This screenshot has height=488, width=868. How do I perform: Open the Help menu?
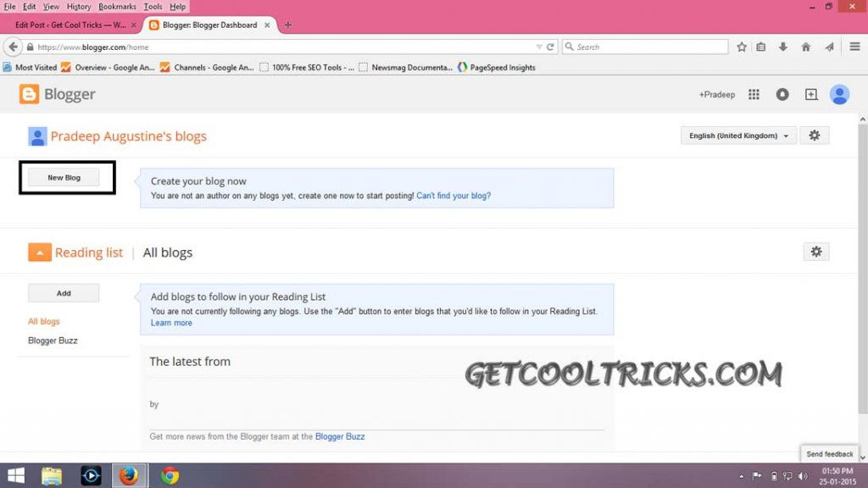178,7
